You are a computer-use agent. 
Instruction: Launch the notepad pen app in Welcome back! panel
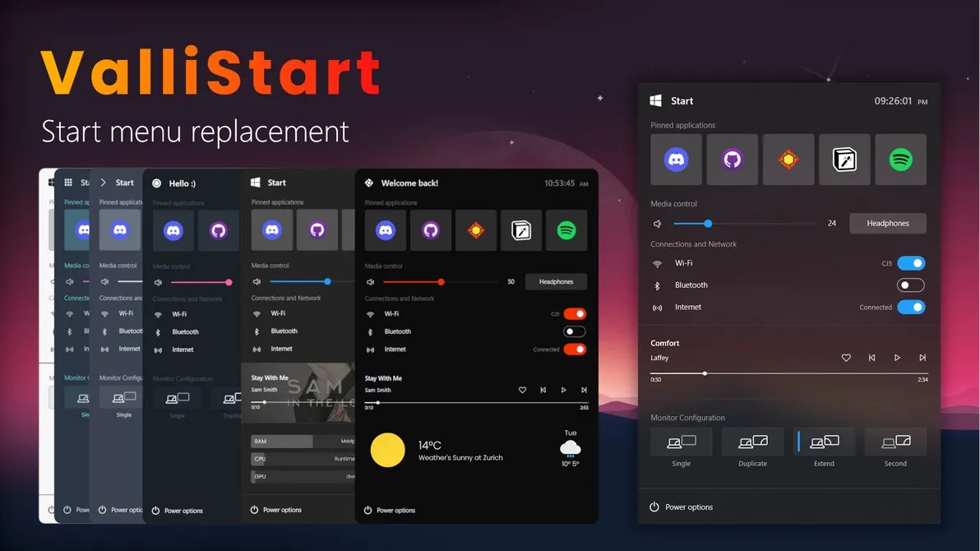[x=521, y=230]
